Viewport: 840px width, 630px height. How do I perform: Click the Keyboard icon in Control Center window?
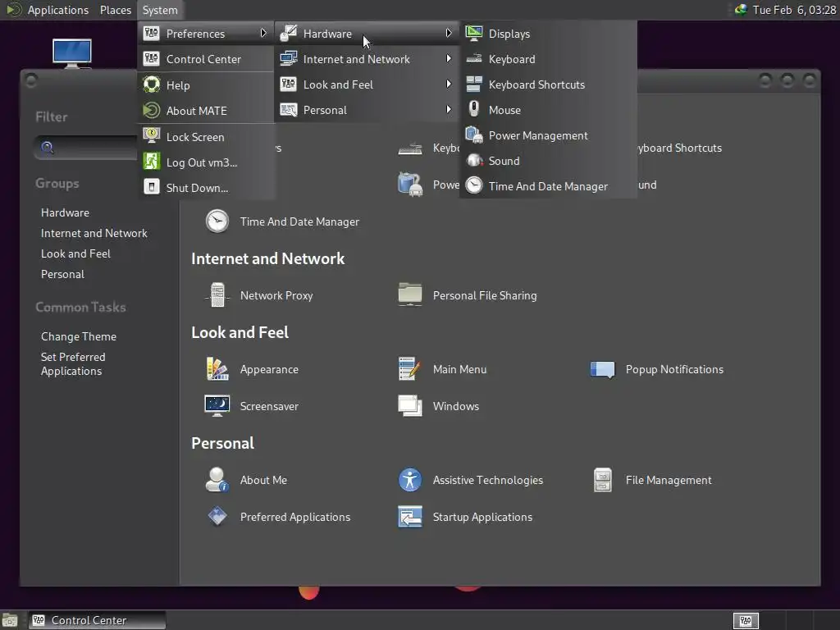410,148
